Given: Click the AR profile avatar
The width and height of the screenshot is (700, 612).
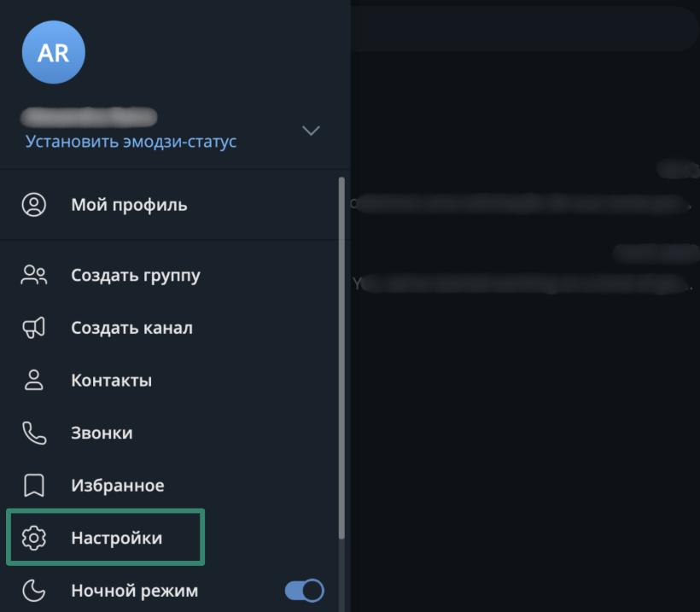Looking at the screenshot, I should (x=53, y=52).
